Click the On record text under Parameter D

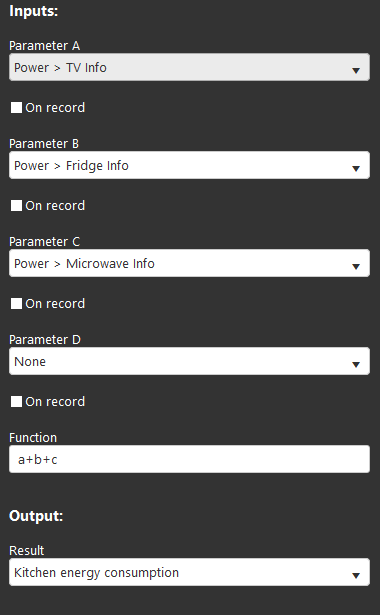click(x=55, y=402)
